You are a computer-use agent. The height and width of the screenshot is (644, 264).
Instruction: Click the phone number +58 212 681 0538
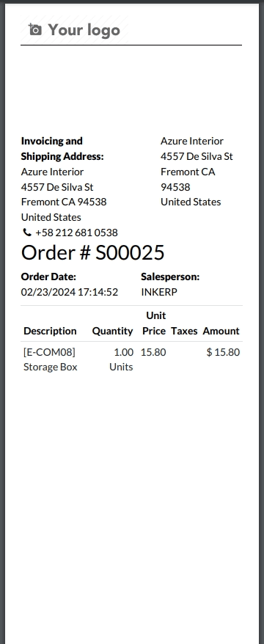tap(76, 233)
